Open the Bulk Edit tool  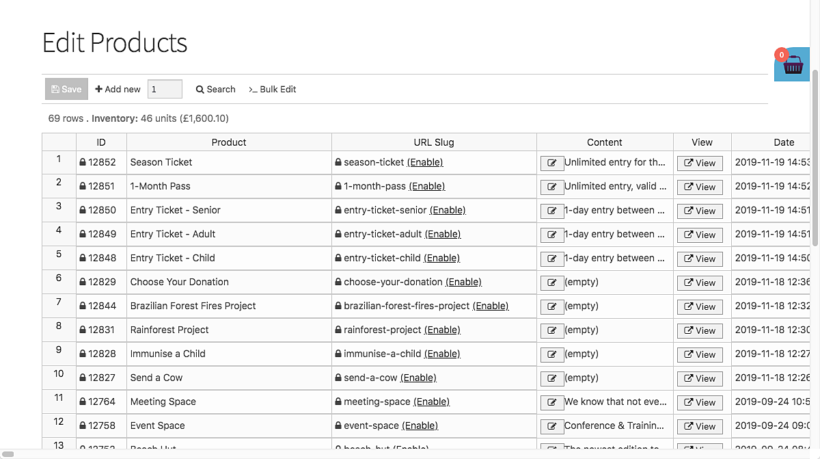tap(272, 89)
